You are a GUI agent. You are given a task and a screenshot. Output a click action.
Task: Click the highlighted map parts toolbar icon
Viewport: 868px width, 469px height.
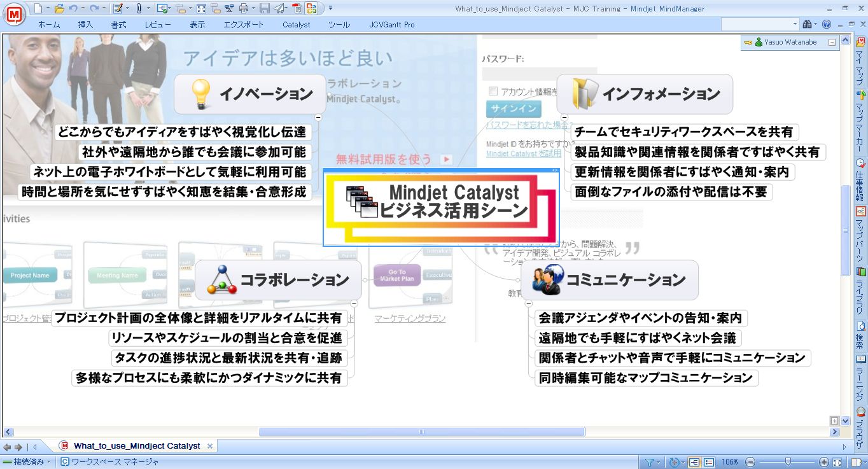pyautogui.click(x=311, y=8)
